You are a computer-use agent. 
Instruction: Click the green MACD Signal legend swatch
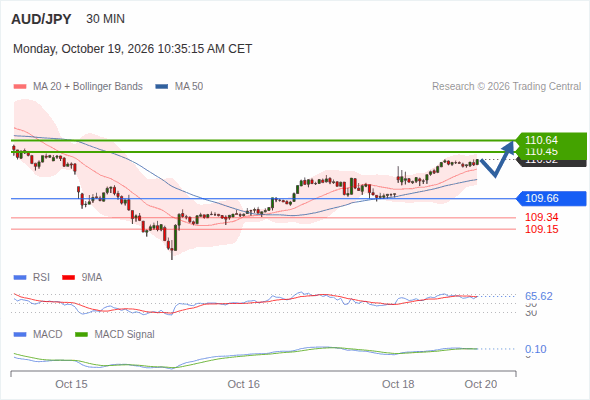[x=81, y=335]
